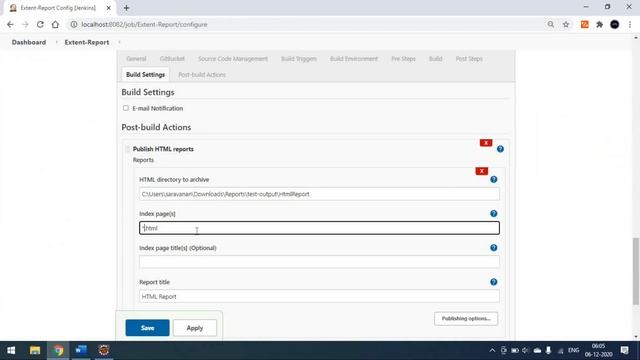Show help for Publish HTML reports

pyautogui.click(x=500, y=149)
